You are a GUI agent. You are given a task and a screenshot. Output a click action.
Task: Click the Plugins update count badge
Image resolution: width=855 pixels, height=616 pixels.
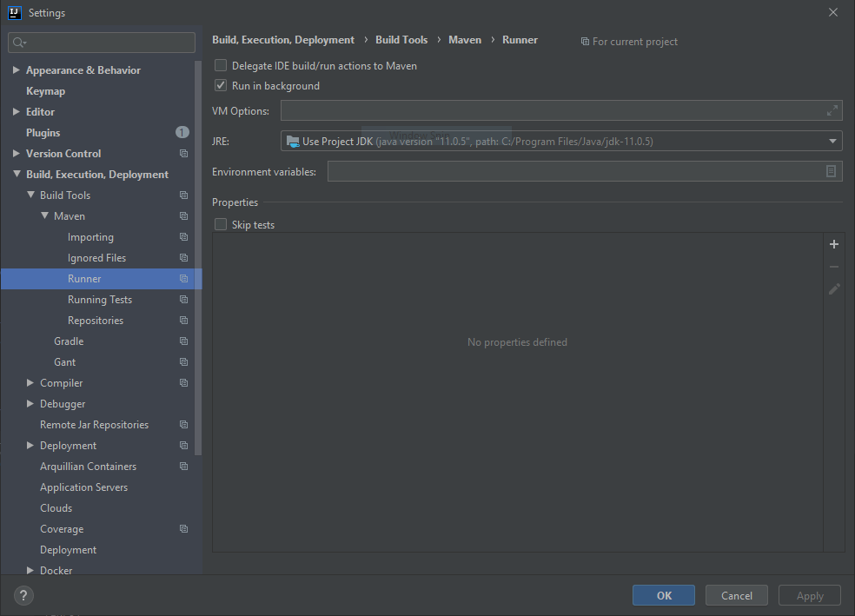(182, 132)
